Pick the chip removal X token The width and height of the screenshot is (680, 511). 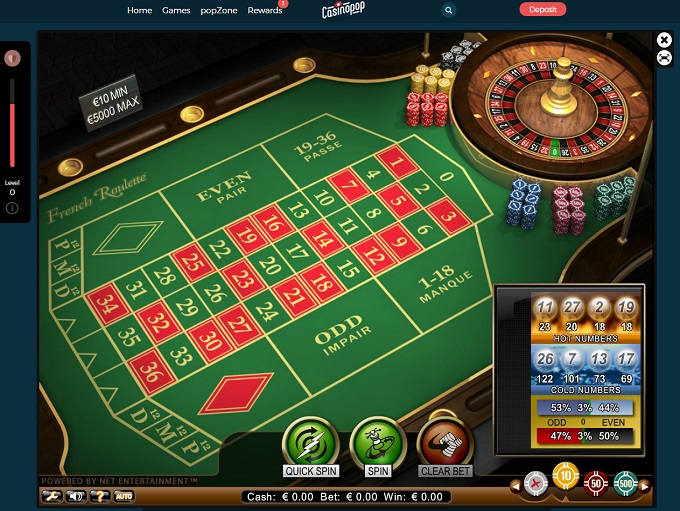pyautogui.click(x=536, y=483)
